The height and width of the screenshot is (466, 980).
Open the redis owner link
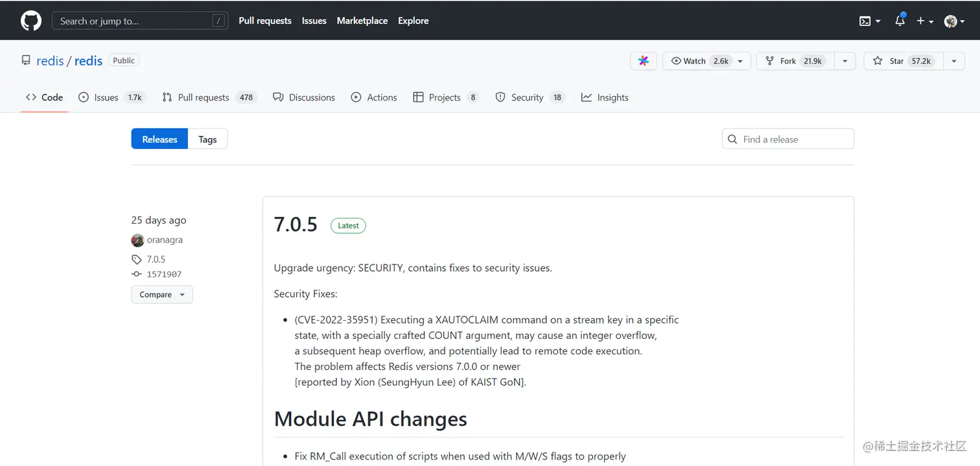pos(50,61)
